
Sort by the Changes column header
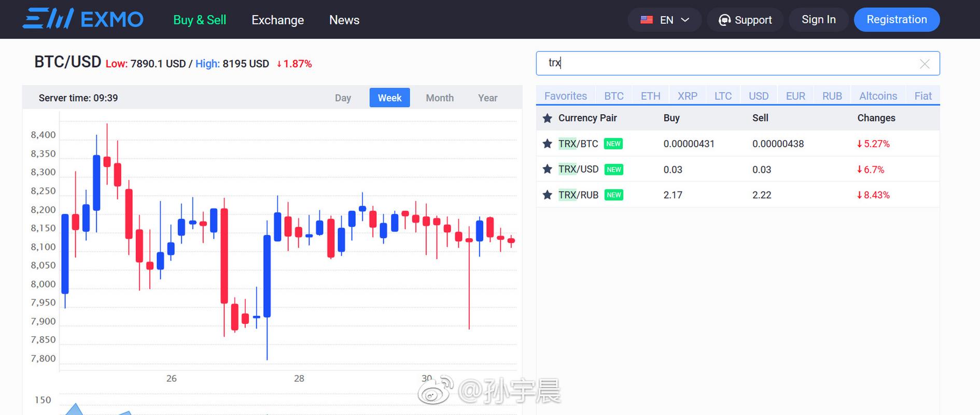tap(876, 118)
